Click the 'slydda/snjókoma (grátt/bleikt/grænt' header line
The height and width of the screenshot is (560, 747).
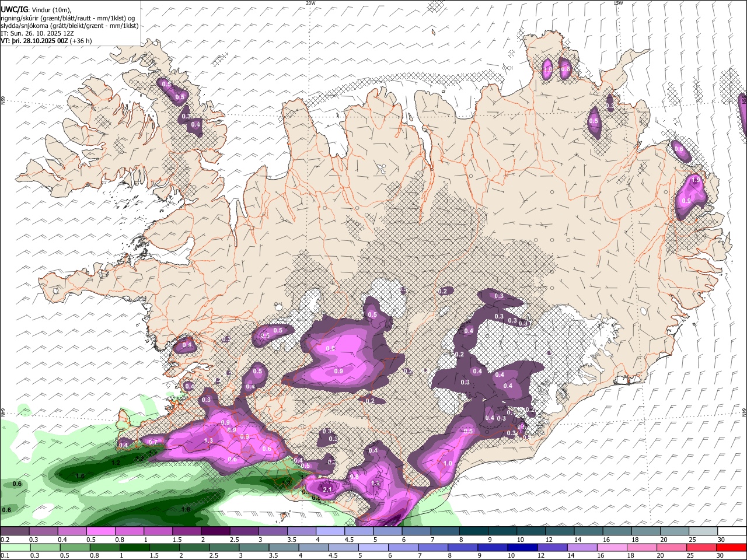pos(69,26)
